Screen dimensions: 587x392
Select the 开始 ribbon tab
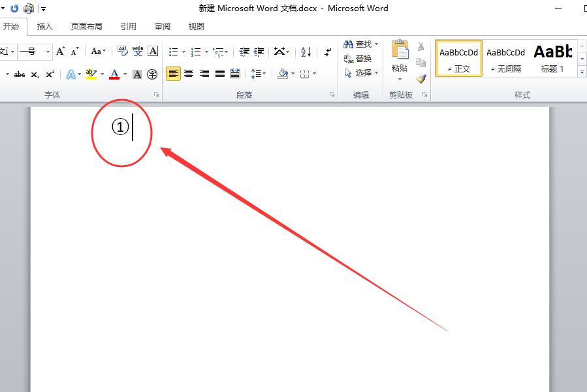tap(11, 27)
